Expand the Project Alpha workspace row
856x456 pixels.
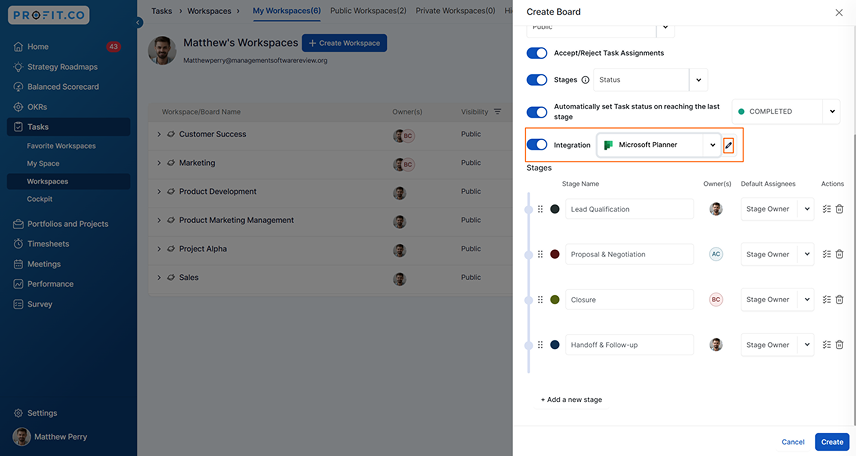(x=159, y=249)
